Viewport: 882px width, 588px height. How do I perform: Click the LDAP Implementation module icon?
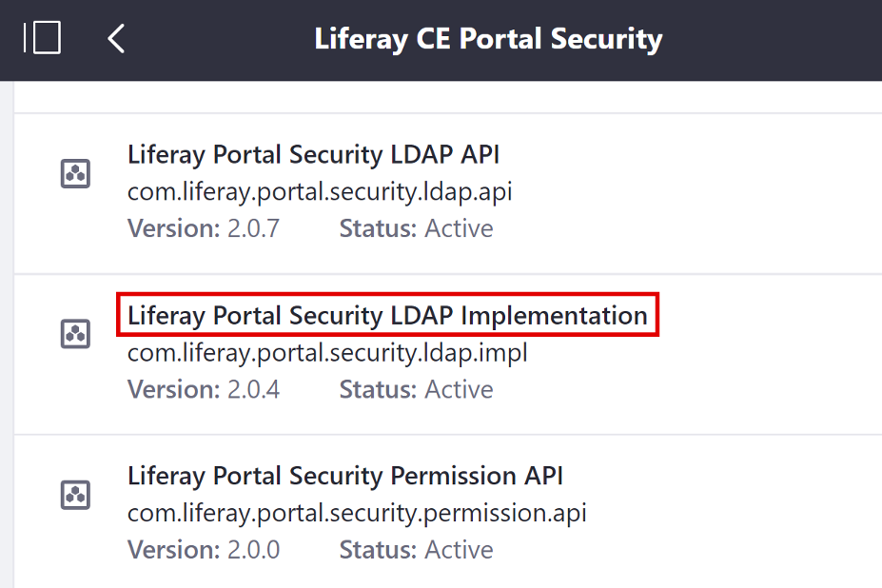(75, 334)
